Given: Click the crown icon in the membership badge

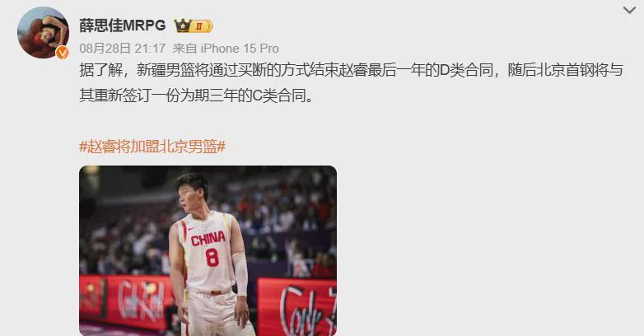Looking at the screenshot, I should click(182, 26).
